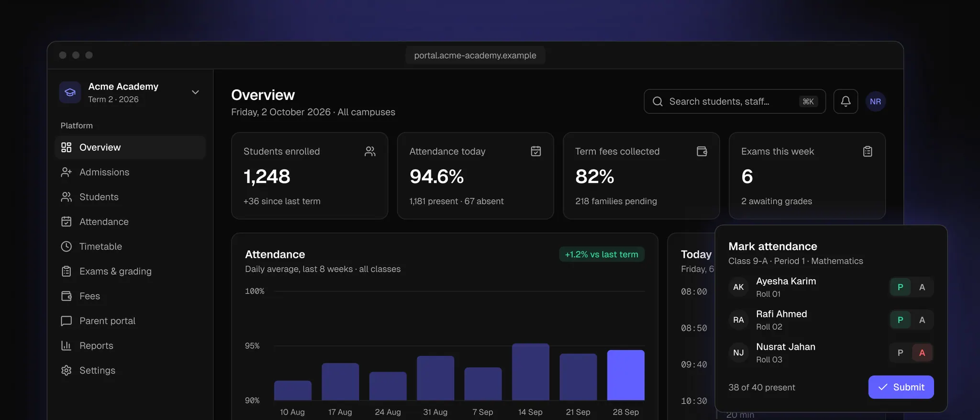Click the Exams this week clipboard icon
Image resolution: width=980 pixels, height=420 pixels.
tap(868, 152)
